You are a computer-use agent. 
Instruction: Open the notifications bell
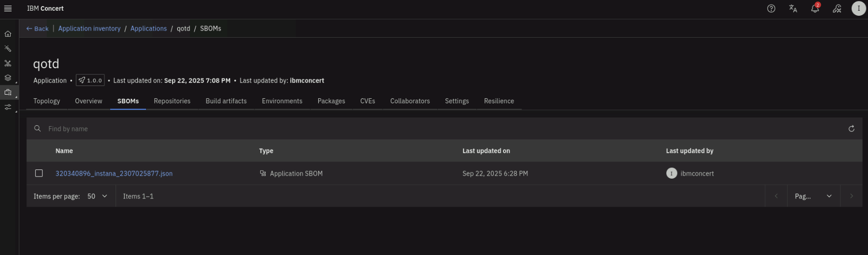pyautogui.click(x=815, y=9)
